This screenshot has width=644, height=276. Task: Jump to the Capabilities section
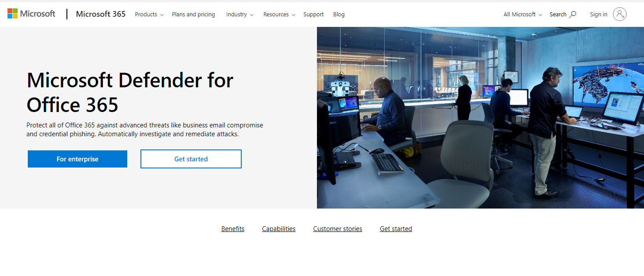pyautogui.click(x=279, y=229)
